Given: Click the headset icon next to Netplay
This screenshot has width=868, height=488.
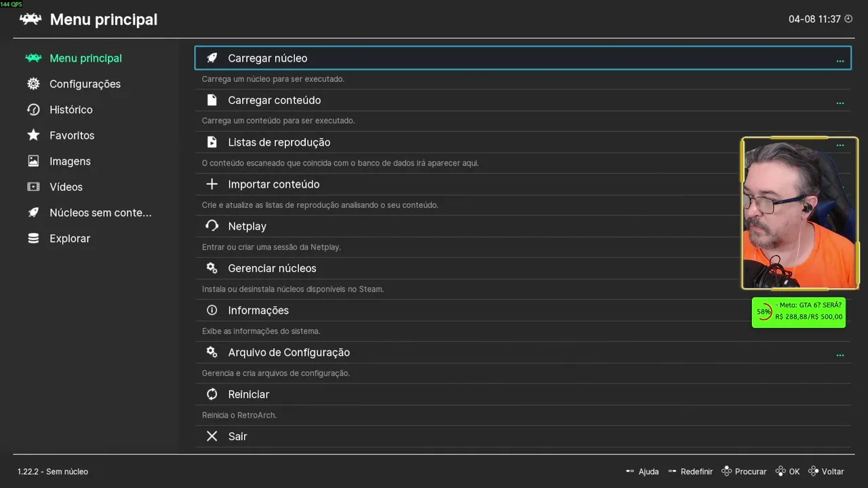Looking at the screenshot, I should click(x=212, y=226).
